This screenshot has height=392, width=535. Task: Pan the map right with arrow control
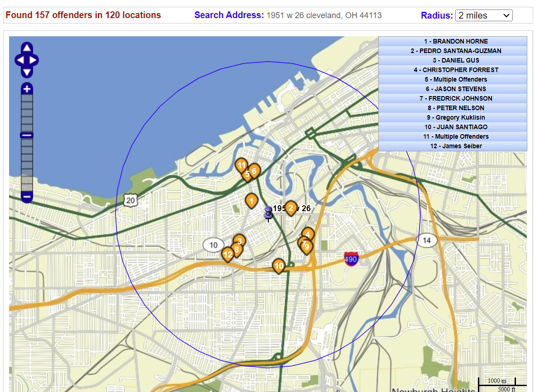pos(34,60)
